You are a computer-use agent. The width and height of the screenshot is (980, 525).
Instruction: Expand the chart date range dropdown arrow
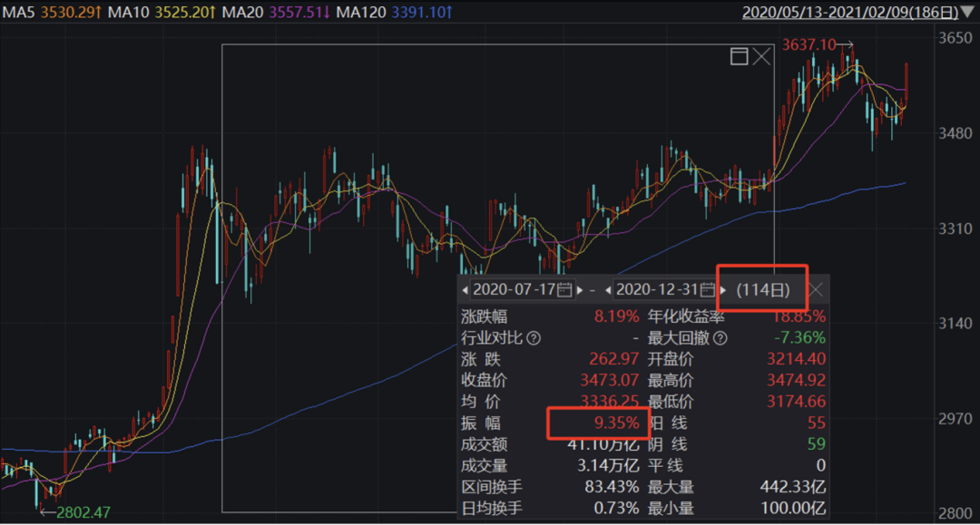point(968,12)
